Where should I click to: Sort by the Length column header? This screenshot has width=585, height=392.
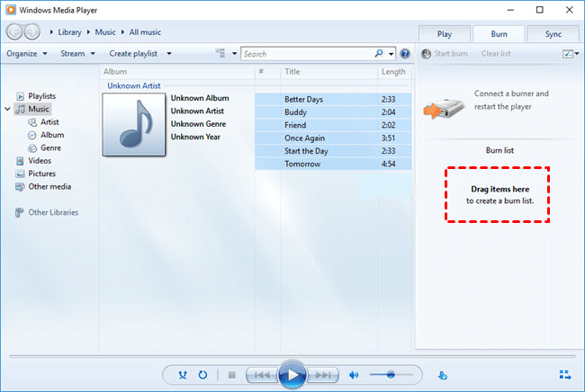(393, 72)
